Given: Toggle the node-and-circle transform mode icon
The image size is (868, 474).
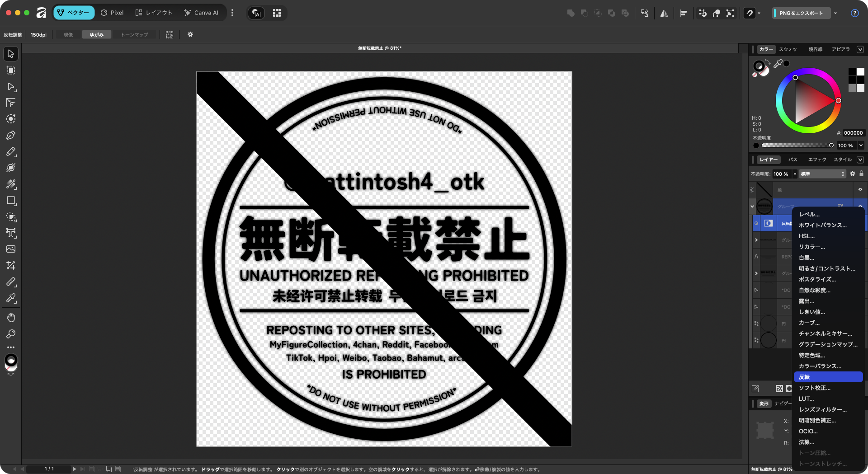Looking at the screenshot, I should click(716, 13).
